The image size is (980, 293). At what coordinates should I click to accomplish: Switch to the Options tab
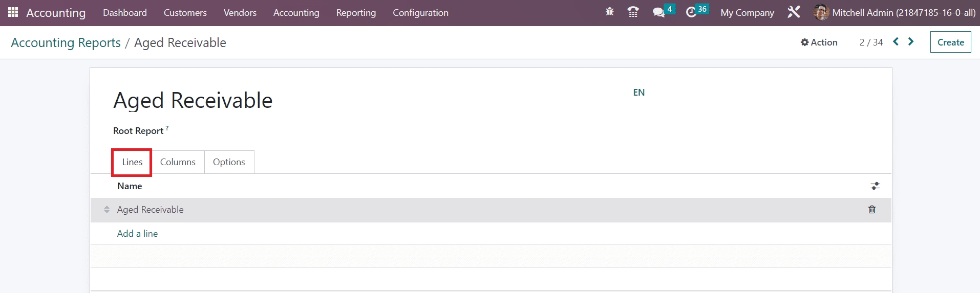pos(229,162)
